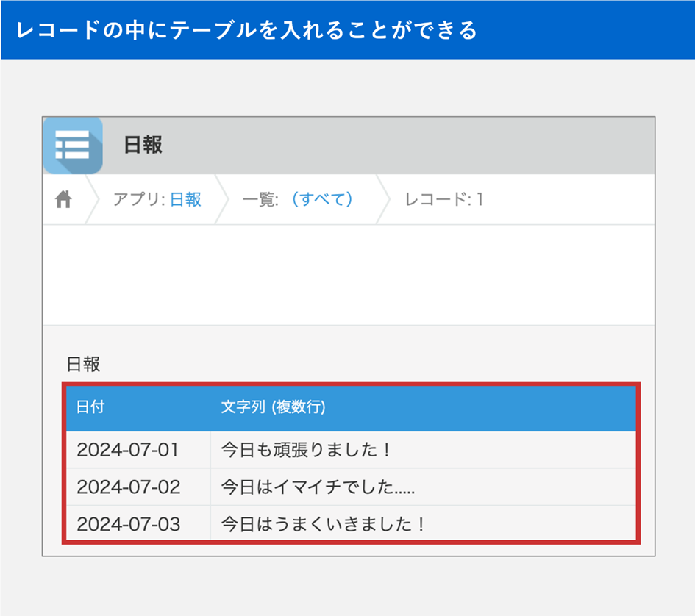Go to home via house icon
Viewport: 695px width, 616px height.
click(63, 199)
